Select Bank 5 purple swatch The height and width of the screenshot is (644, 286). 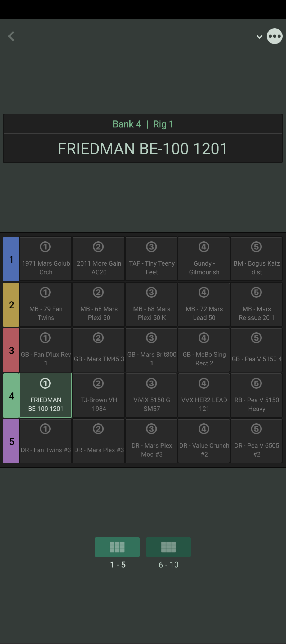coord(11,441)
